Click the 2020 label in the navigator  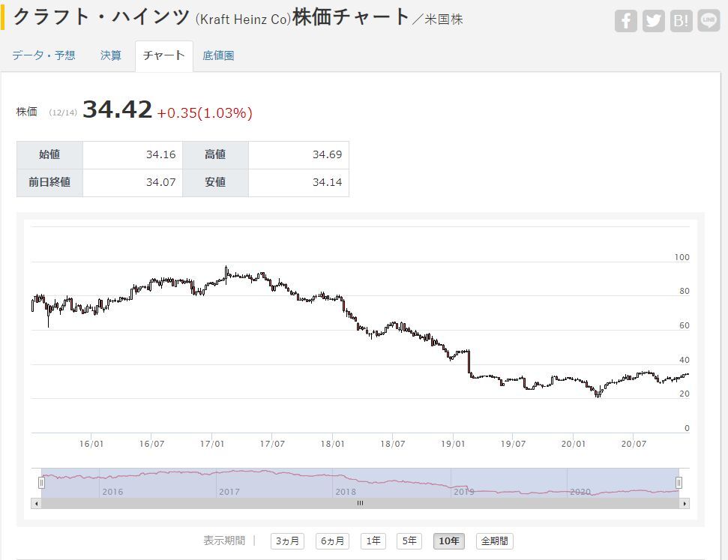580,492
